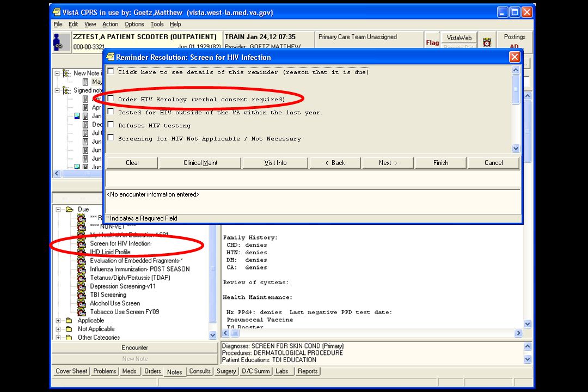Click the Encounter button

(134, 348)
